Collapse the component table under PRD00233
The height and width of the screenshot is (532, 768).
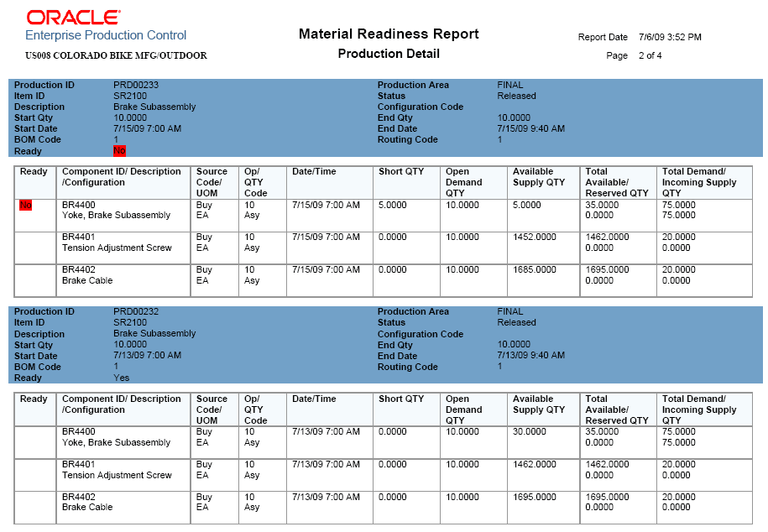coord(384,227)
